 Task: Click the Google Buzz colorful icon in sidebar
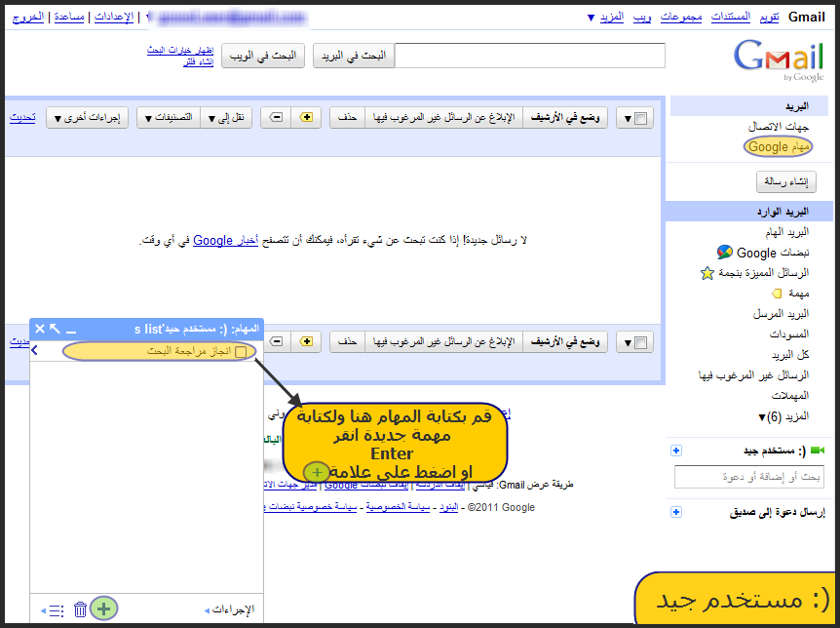tap(724, 252)
